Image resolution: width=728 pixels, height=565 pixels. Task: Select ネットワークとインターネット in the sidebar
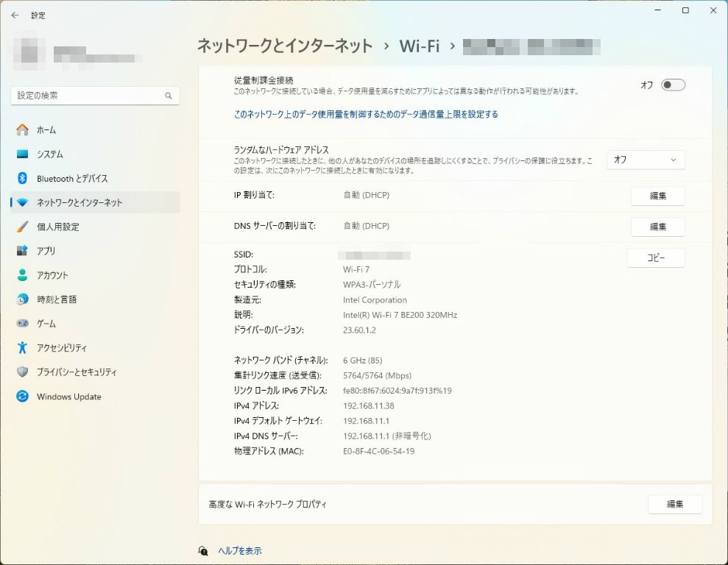point(95,203)
